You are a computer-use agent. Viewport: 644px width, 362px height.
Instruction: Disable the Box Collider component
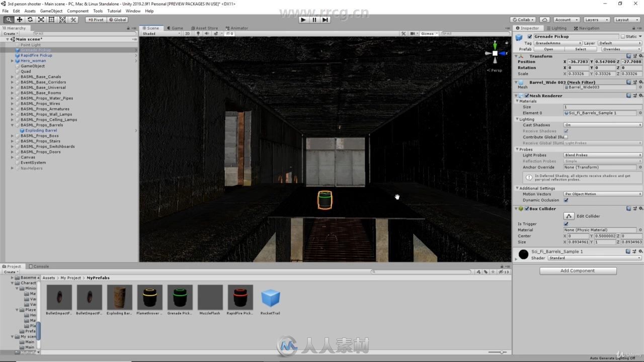click(x=527, y=209)
